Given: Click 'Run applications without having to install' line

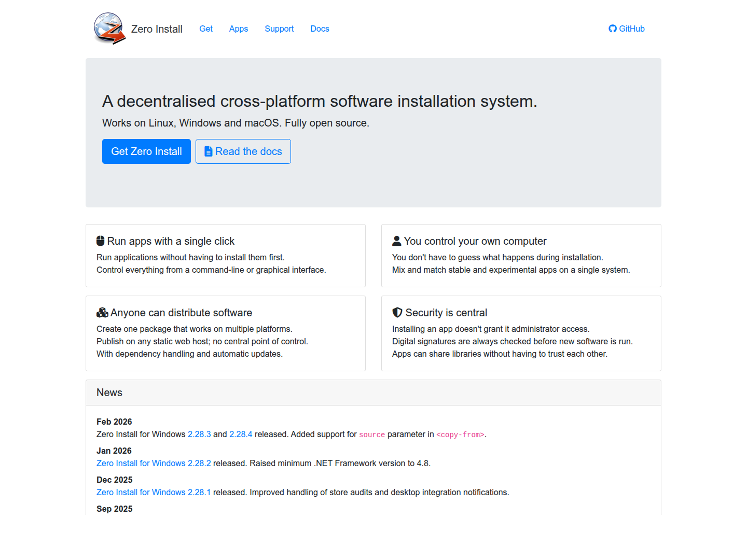Looking at the screenshot, I should coord(190,257).
